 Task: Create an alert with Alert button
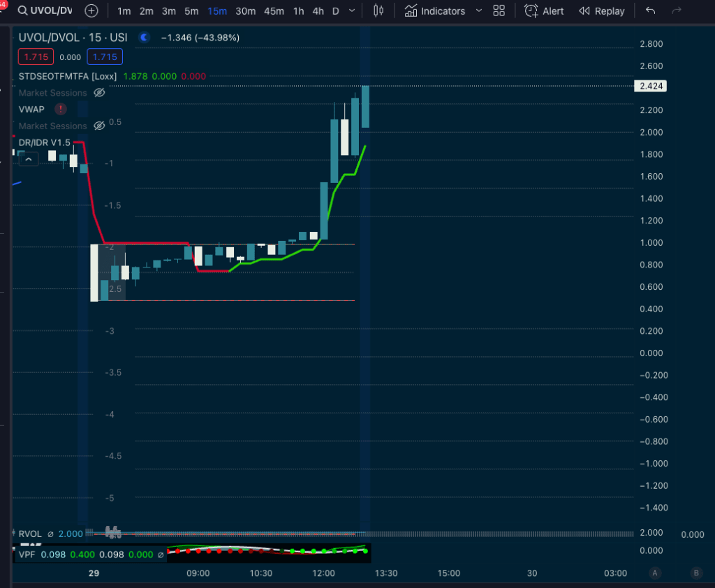(545, 11)
